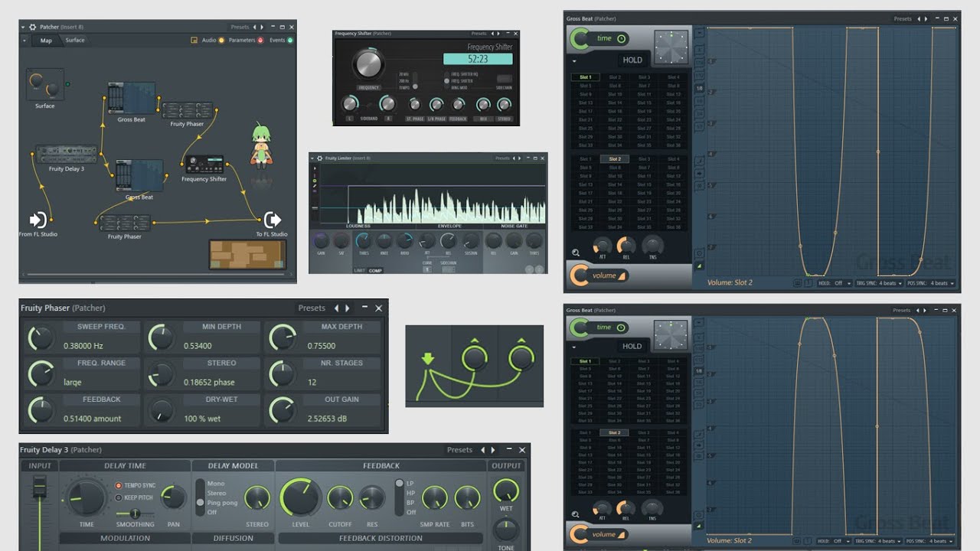Switch to the Surface tab in Patcher
Viewport: 980px width, 551px height.
coord(75,40)
